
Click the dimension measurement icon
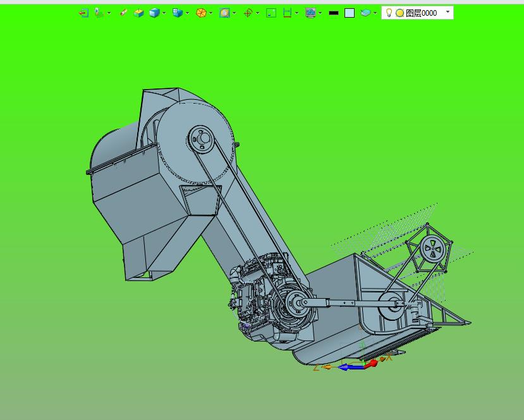click(287, 13)
